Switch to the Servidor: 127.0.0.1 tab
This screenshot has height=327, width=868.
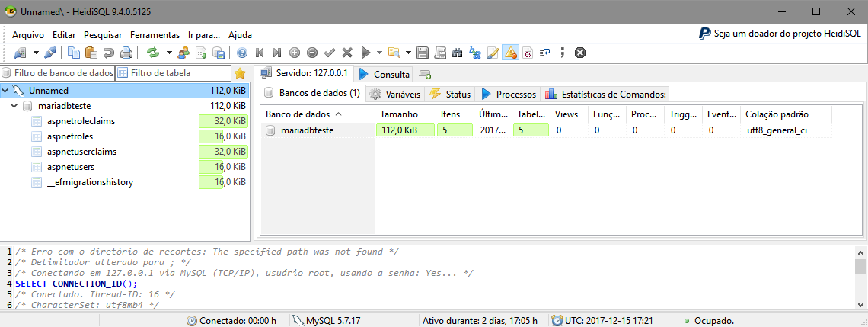[x=304, y=73]
